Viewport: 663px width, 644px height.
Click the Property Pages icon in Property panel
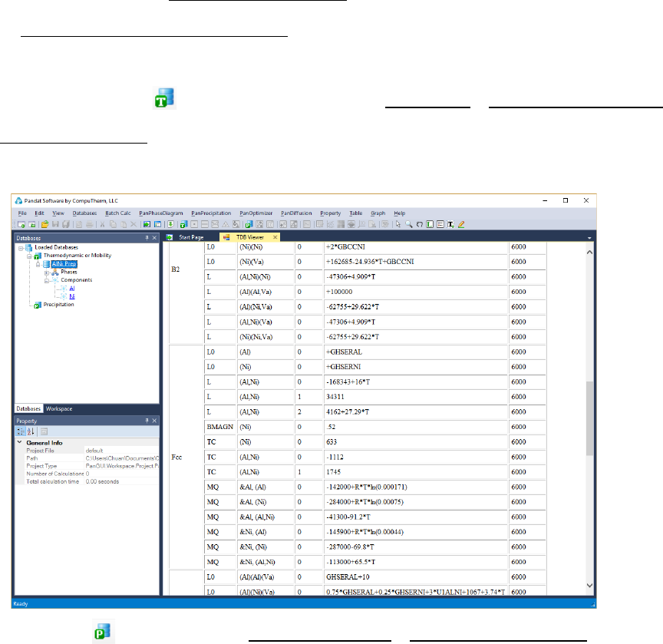(x=44, y=431)
